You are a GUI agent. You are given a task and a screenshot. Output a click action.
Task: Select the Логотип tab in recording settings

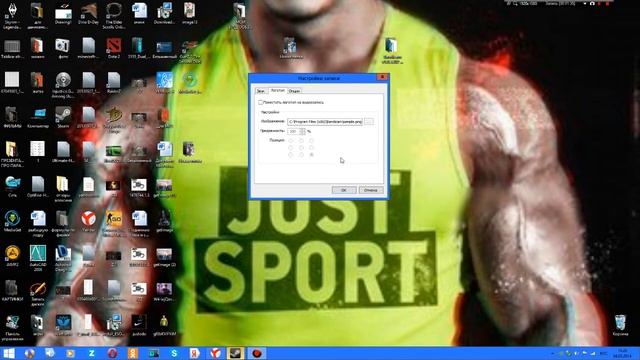tap(278, 90)
